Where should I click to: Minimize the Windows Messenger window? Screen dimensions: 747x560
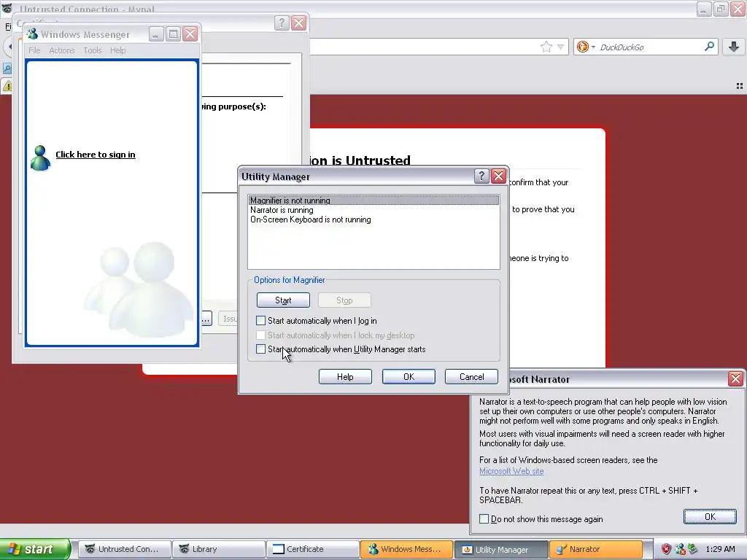click(156, 34)
